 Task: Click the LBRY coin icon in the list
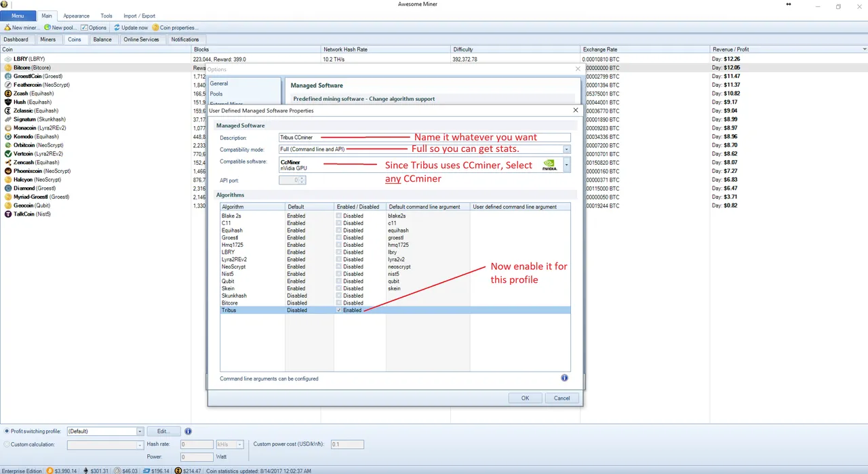click(8, 59)
